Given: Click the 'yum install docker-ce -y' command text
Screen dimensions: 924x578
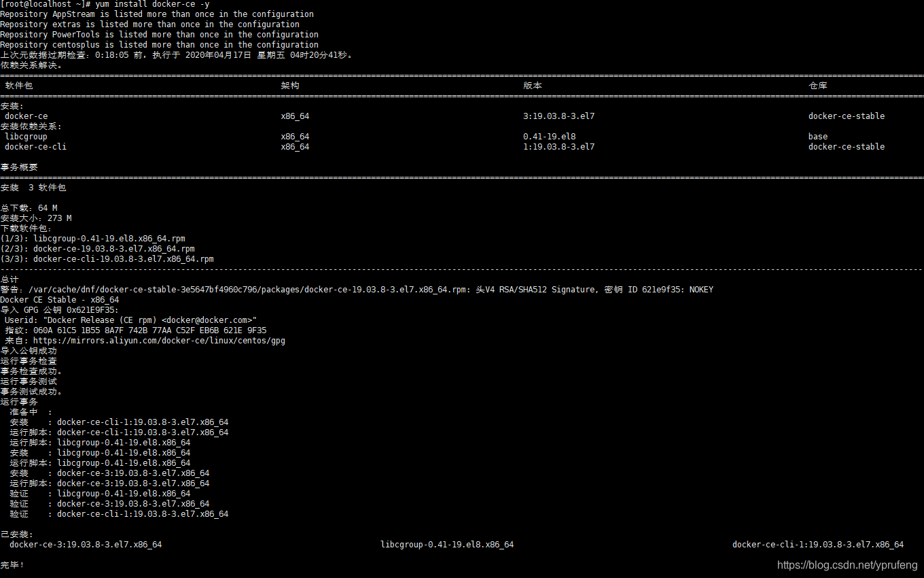Looking at the screenshot, I should tap(152, 4).
